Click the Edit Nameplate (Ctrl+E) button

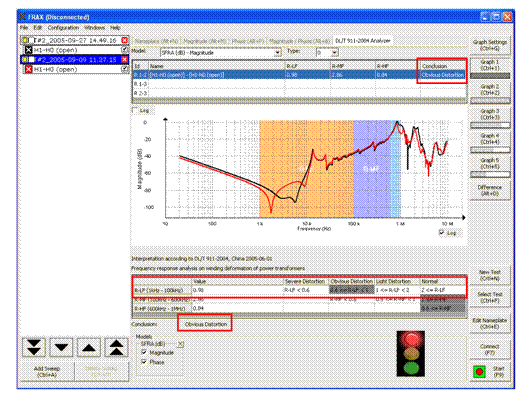(x=490, y=323)
